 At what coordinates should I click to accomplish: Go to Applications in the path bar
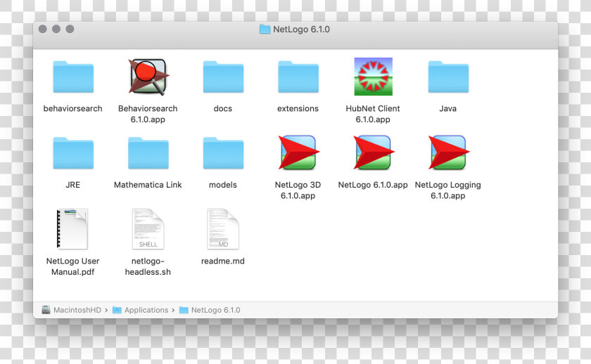coord(146,310)
